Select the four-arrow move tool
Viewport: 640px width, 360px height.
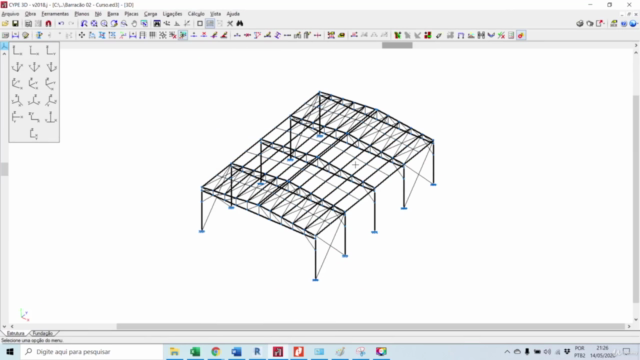[82, 36]
